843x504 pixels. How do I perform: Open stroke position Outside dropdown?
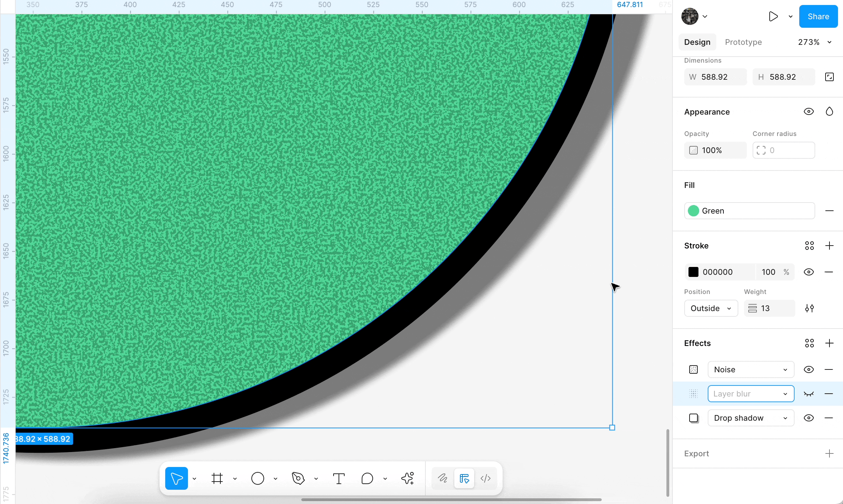coord(711,308)
